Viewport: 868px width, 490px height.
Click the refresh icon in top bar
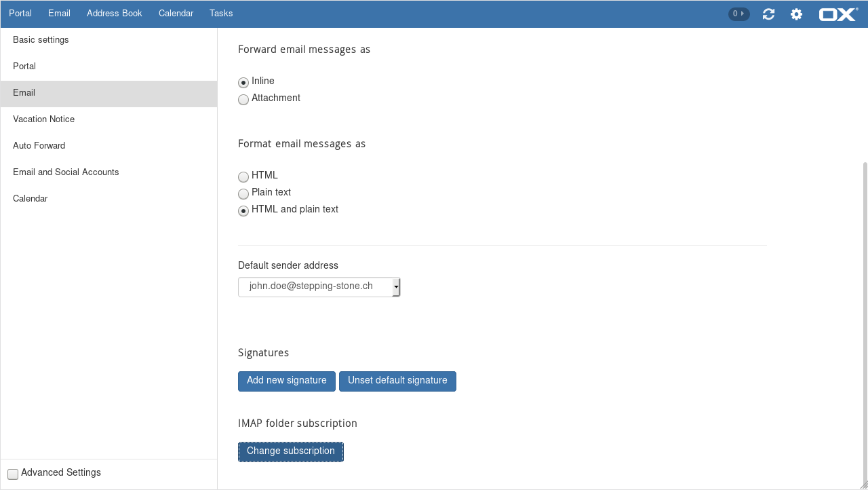(768, 14)
